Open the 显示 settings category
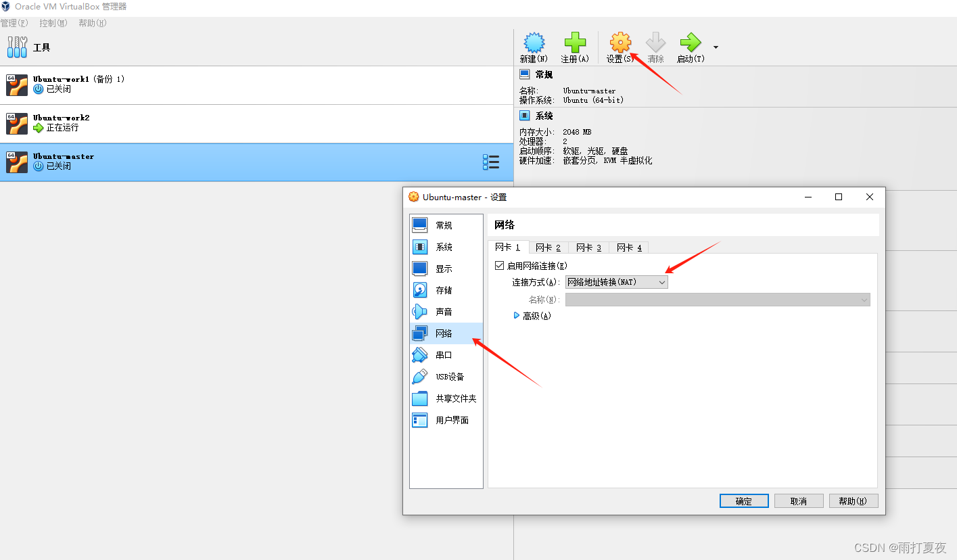The height and width of the screenshot is (560, 957). (x=446, y=269)
